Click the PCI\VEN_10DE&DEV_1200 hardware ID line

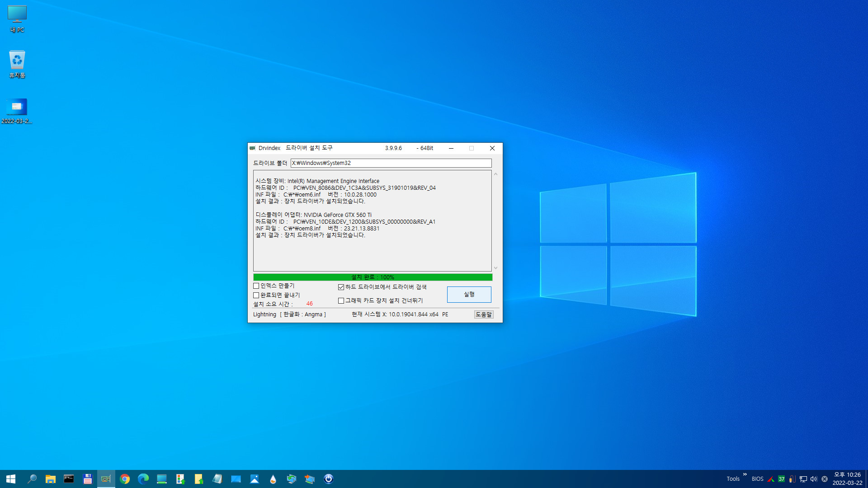click(x=345, y=222)
